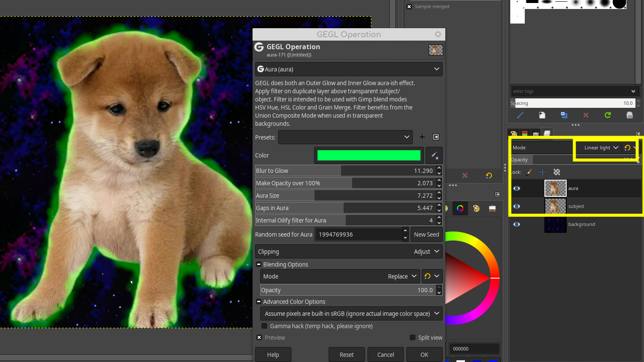Select the watercolor easel selector icon
The height and width of the screenshot is (362, 644).
tap(492, 208)
